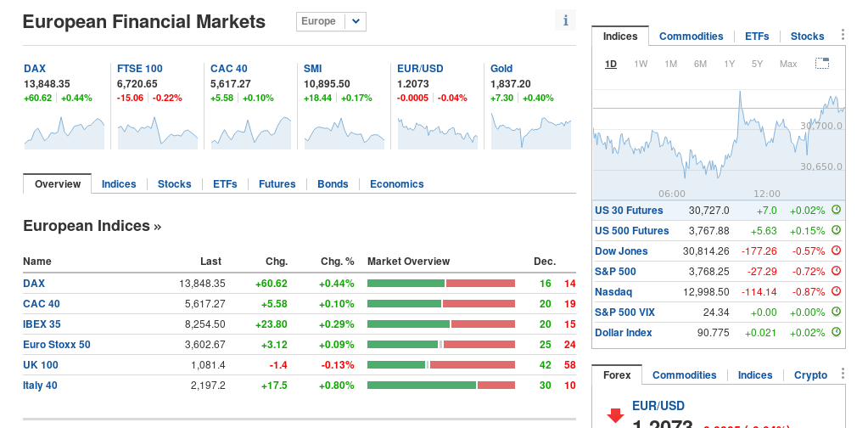The width and height of the screenshot is (868, 428).
Task: Select the Crypto tab in lower sidebar
Action: pyautogui.click(x=810, y=374)
